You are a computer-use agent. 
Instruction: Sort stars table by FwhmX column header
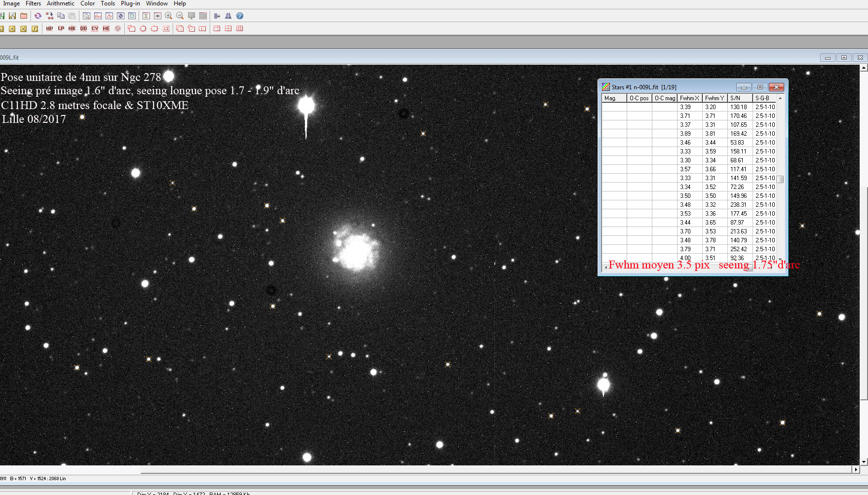(x=689, y=98)
